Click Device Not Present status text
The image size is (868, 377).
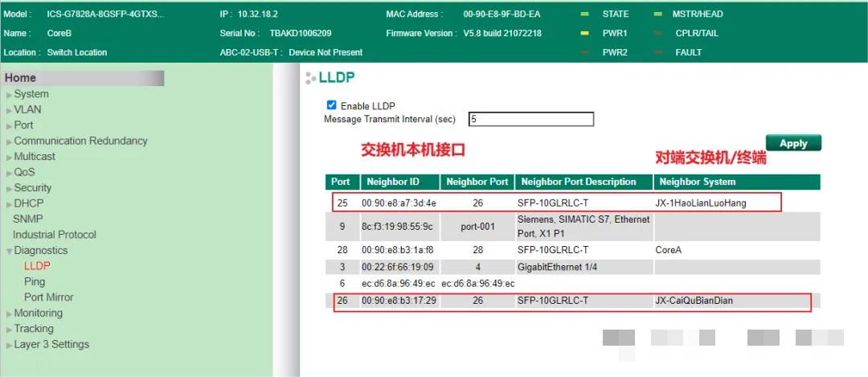(325, 52)
